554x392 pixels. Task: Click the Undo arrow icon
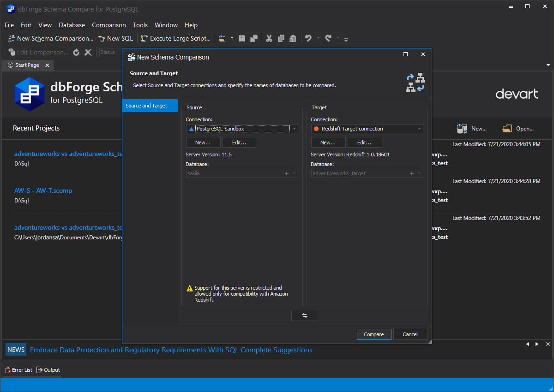[x=308, y=38]
